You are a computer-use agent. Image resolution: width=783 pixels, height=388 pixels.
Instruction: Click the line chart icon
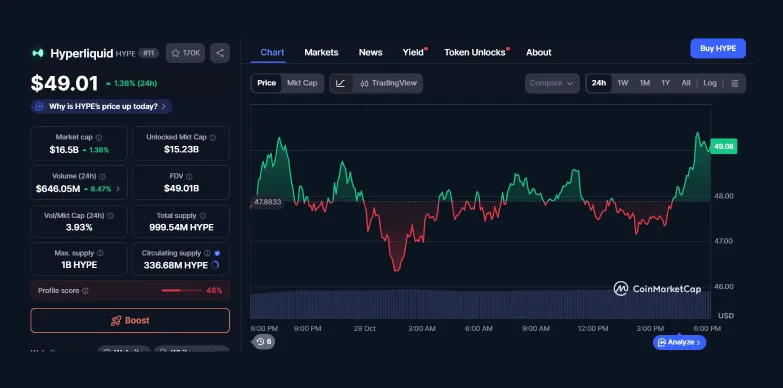click(x=341, y=83)
